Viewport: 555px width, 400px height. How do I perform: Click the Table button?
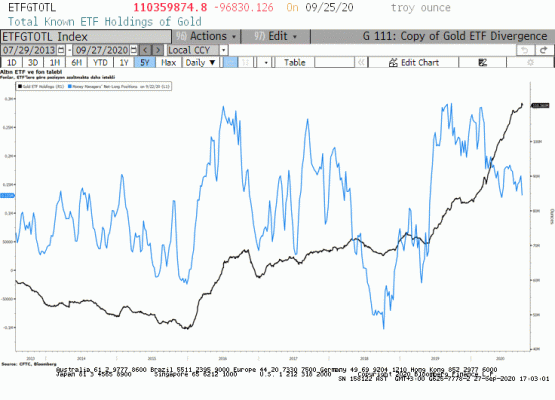(x=294, y=63)
